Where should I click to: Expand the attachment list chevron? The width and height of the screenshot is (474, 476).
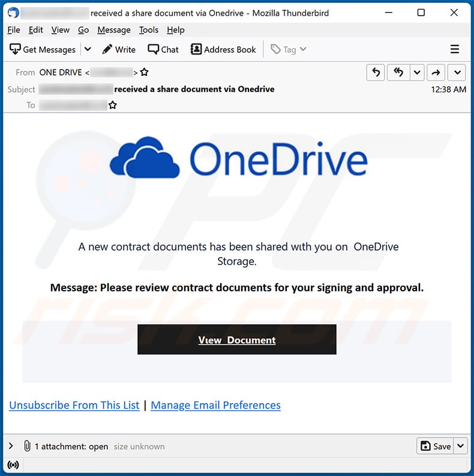coord(11,446)
